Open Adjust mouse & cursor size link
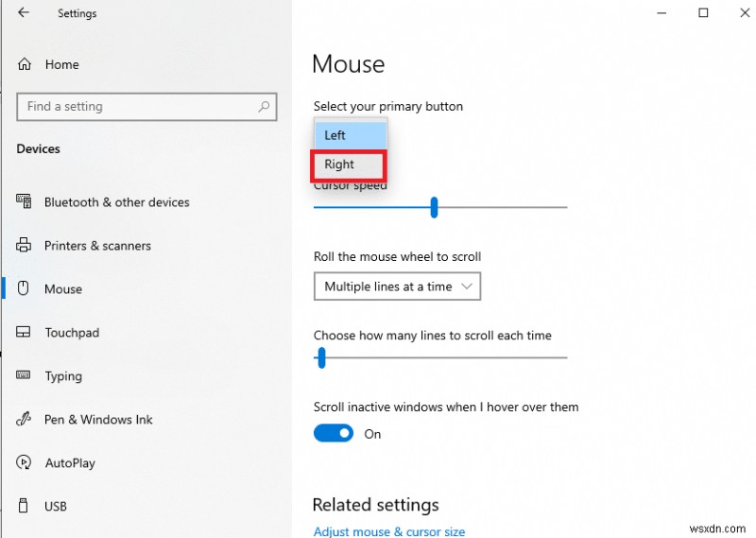Screen dimensions: 756x538 click(389, 531)
